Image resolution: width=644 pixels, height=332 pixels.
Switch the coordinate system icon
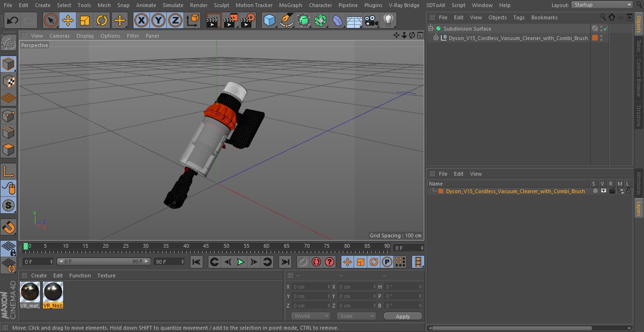pyautogui.click(x=193, y=20)
